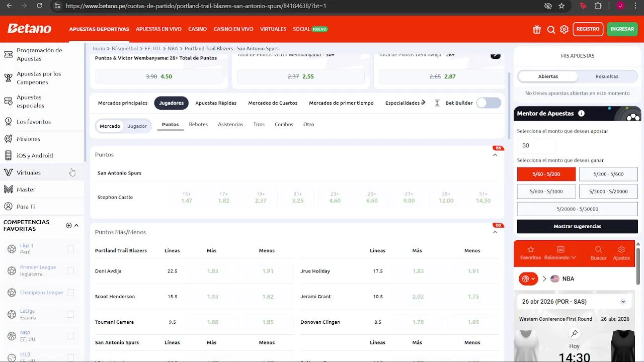Image resolution: width=644 pixels, height=362 pixels.
Task: Click the bet amount input field
Action: tap(536, 145)
